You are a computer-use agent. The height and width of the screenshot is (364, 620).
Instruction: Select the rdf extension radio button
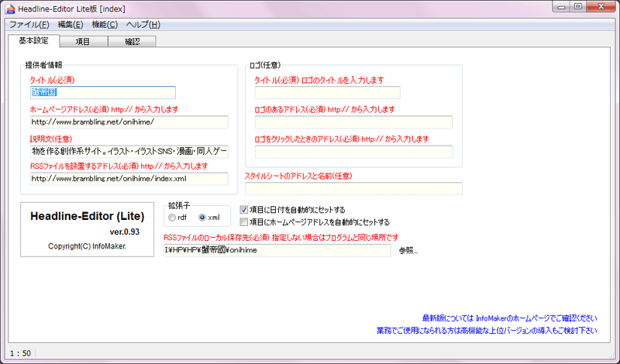(172, 218)
